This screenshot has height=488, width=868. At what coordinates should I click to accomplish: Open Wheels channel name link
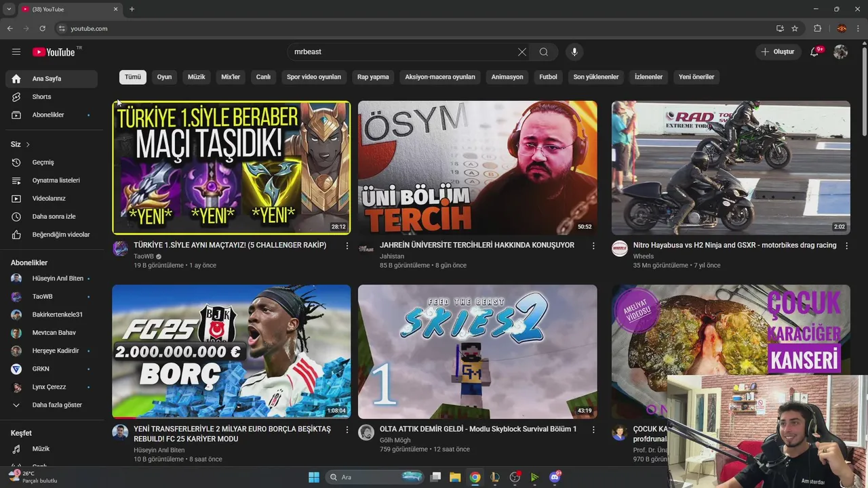click(x=644, y=256)
